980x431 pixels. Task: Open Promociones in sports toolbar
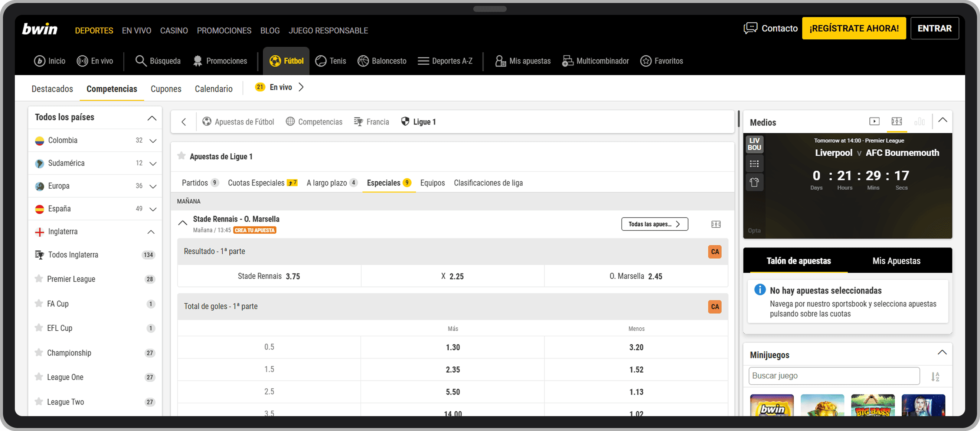pos(220,61)
